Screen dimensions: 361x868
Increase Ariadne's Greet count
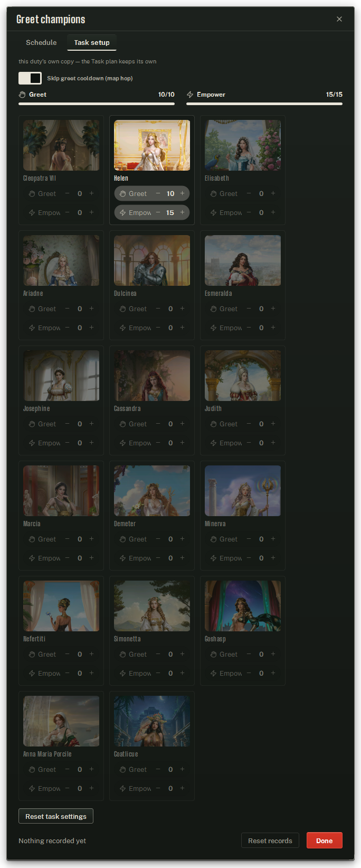click(x=91, y=309)
